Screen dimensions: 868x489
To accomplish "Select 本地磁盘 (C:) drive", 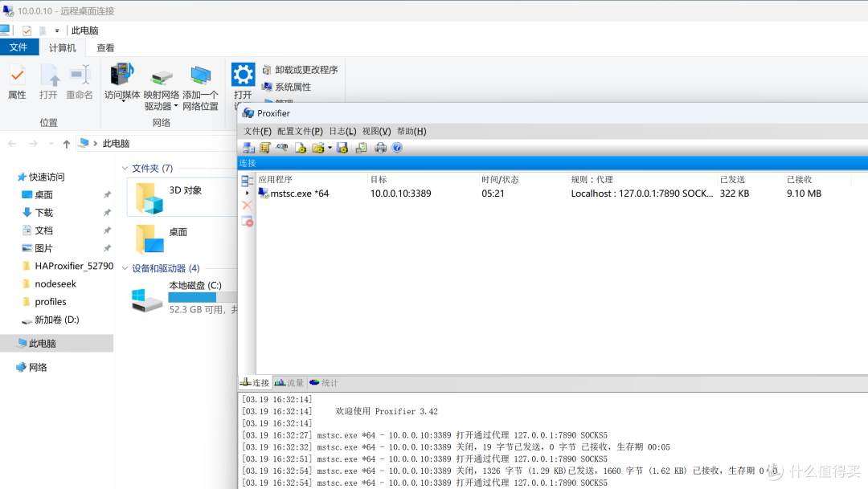I will [182, 297].
